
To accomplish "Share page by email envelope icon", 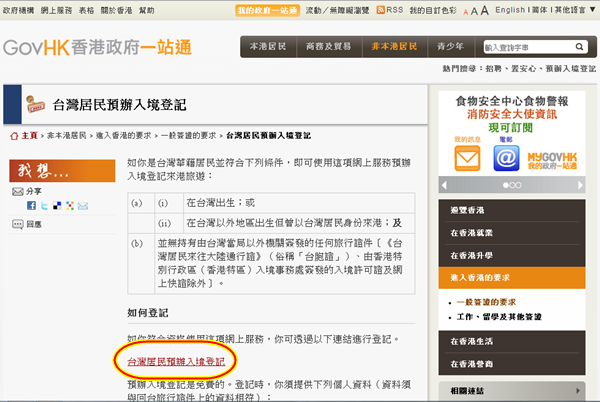I will (x=83, y=206).
